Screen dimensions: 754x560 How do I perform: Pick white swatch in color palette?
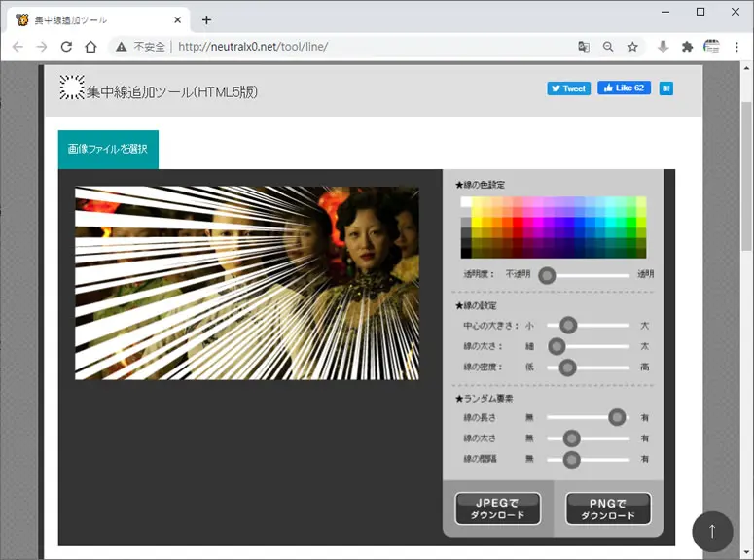[465, 202]
